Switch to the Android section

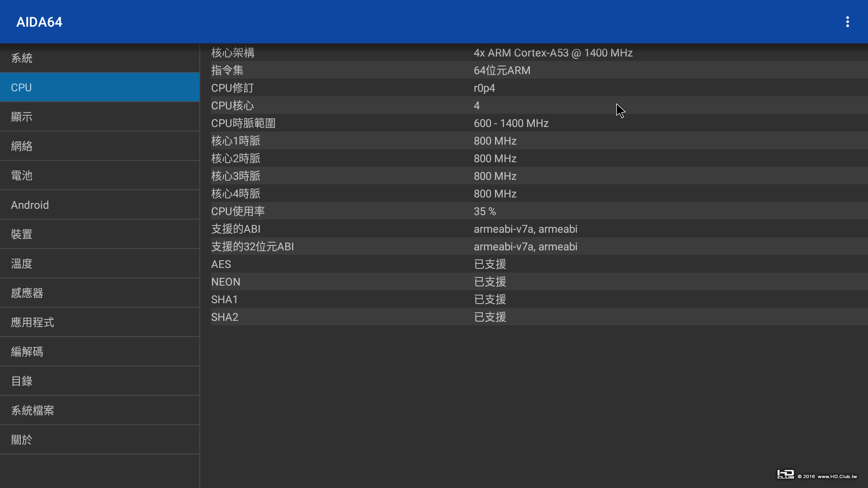pyautogui.click(x=99, y=205)
